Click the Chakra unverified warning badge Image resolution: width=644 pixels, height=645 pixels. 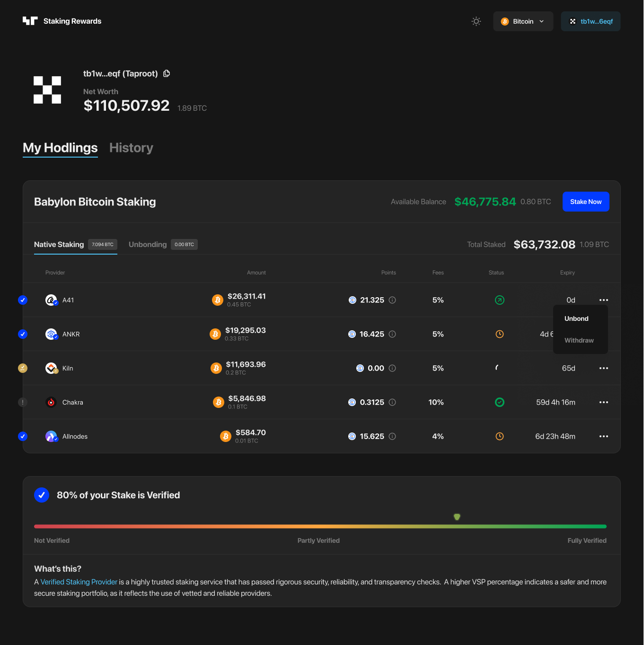(23, 402)
